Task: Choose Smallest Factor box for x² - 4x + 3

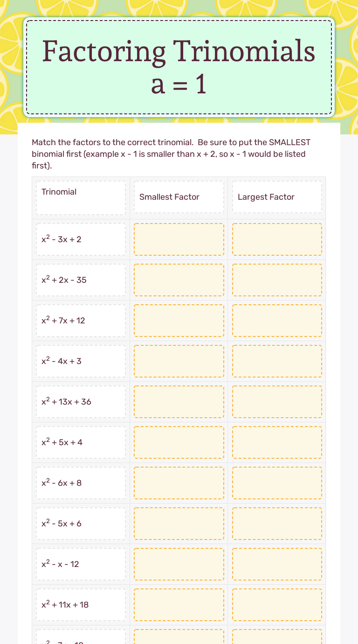Action: point(179,361)
